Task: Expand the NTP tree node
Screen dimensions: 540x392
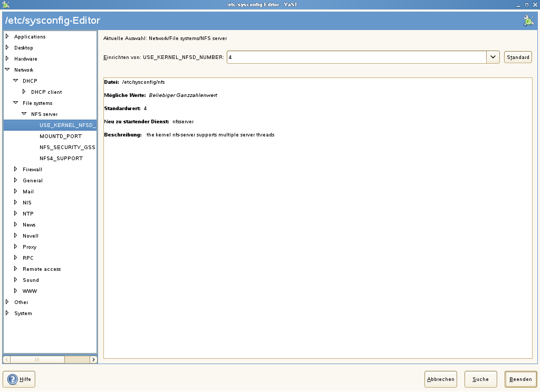Action: pos(15,213)
